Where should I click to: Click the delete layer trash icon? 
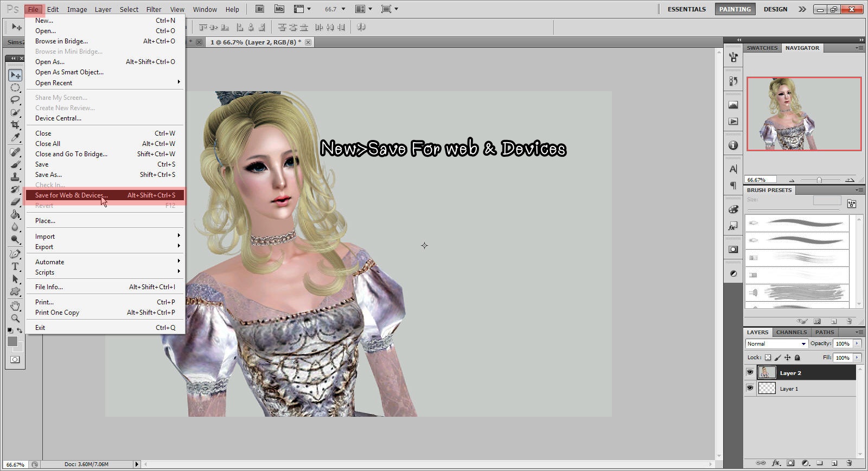[x=849, y=463]
